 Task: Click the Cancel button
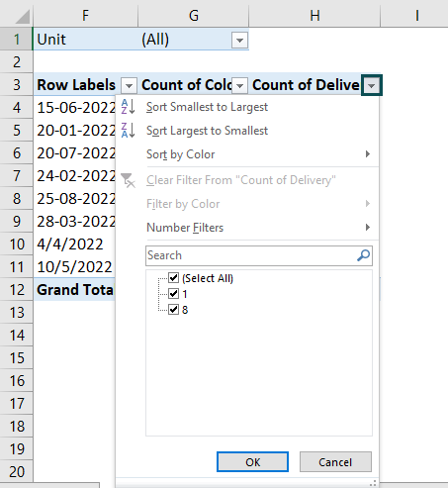[x=335, y=462]
